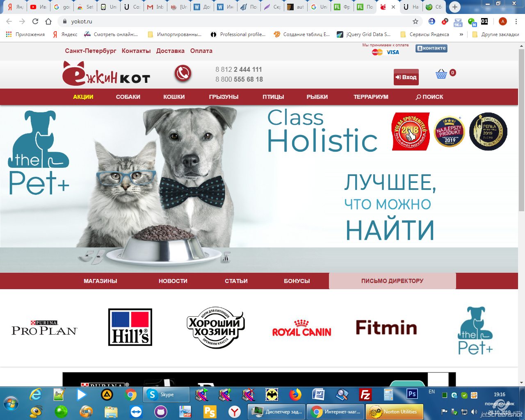Open Windows Start menu orb

click(x=11, y=403)
